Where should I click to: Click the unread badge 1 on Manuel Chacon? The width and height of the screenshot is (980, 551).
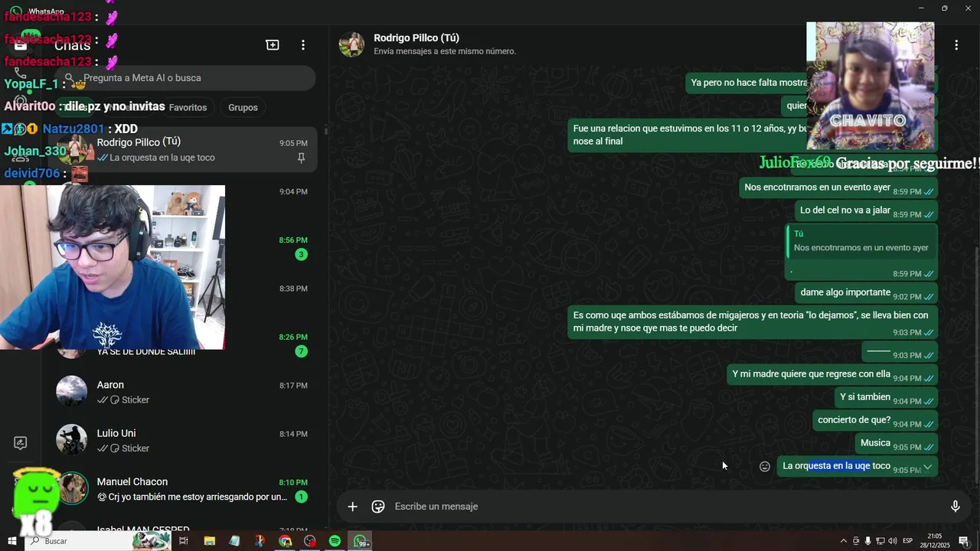[301, 497]
